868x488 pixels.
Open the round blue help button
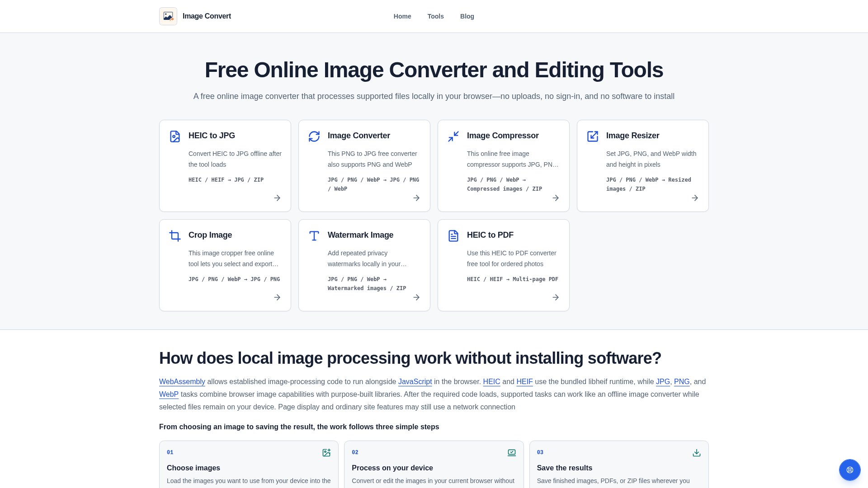850,470
